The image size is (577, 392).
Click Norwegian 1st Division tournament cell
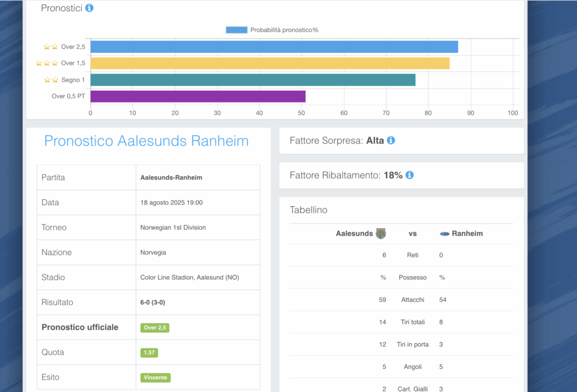tap(198, 228)
